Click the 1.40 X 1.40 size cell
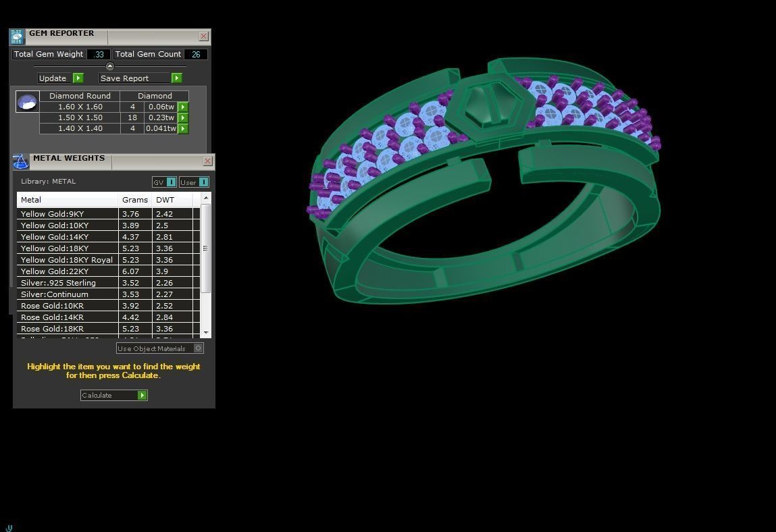Screen dimensions: 776x532 click(80, 129)
